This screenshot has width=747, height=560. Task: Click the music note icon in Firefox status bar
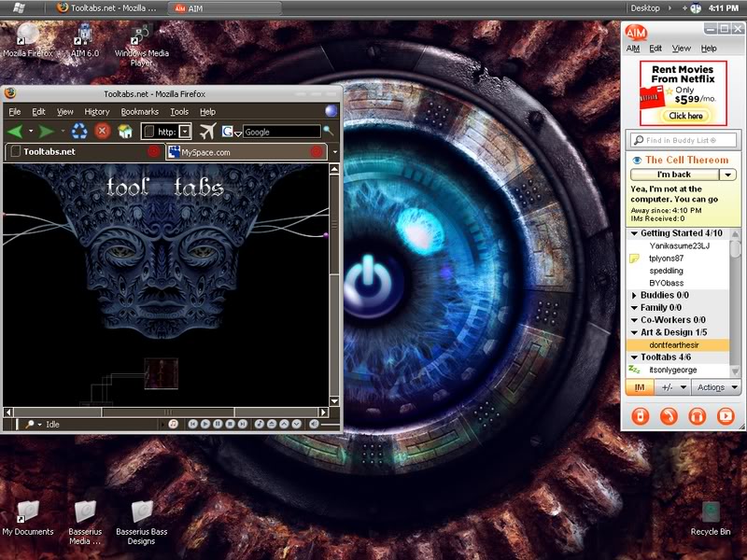[x=174, y=424]
